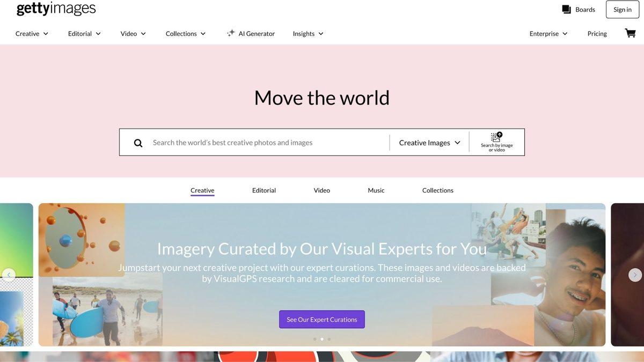
Task: Open the Pricing page link
Action: [597, 33]
